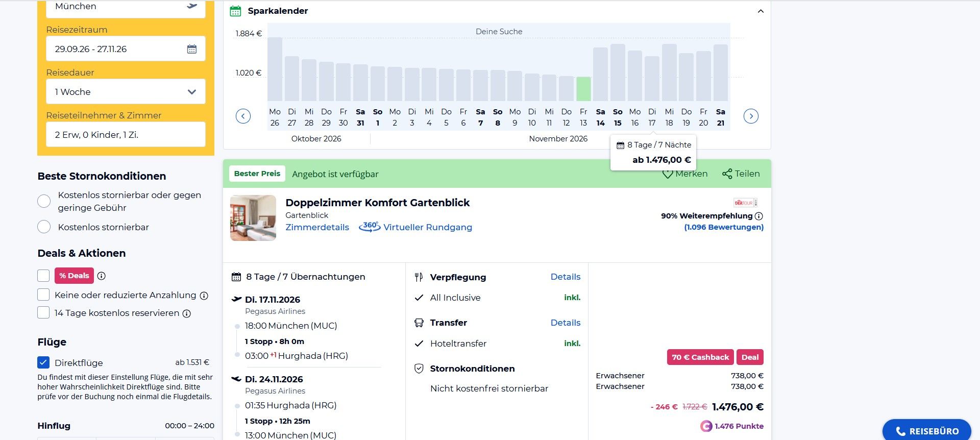Select the Sa 14 price bar

pos(601,74)
